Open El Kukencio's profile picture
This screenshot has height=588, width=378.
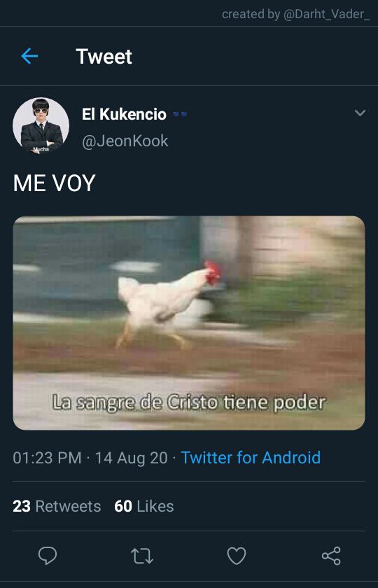(41, 126)
